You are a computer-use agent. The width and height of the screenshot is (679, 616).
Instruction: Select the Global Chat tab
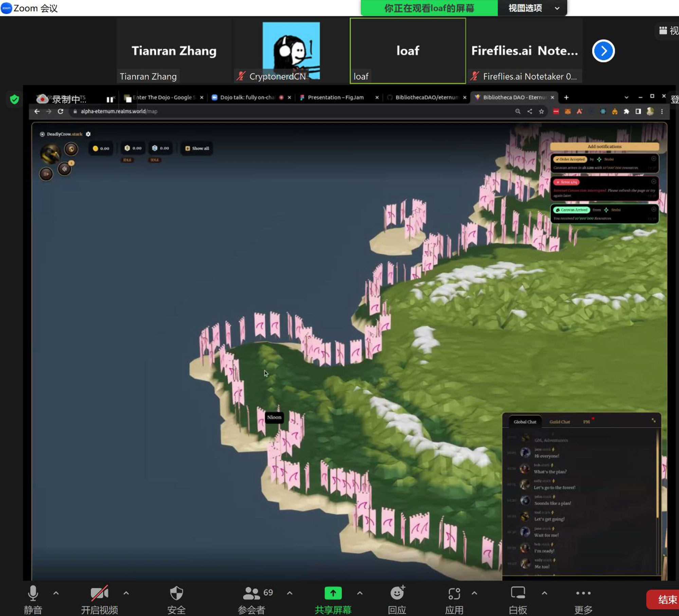[525, 422]
